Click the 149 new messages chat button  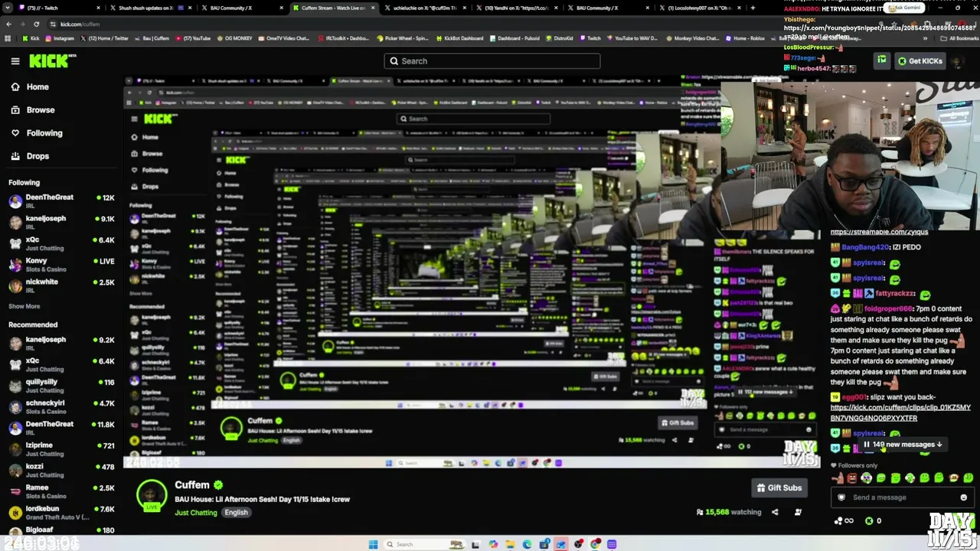(x=903, y=444)
